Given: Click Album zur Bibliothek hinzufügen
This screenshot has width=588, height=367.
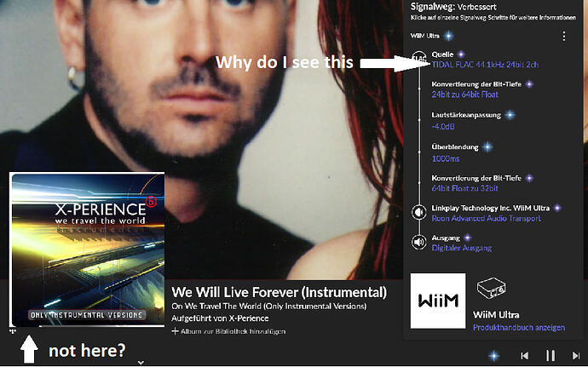Looking at the screenshot, I should coord(233,331).
